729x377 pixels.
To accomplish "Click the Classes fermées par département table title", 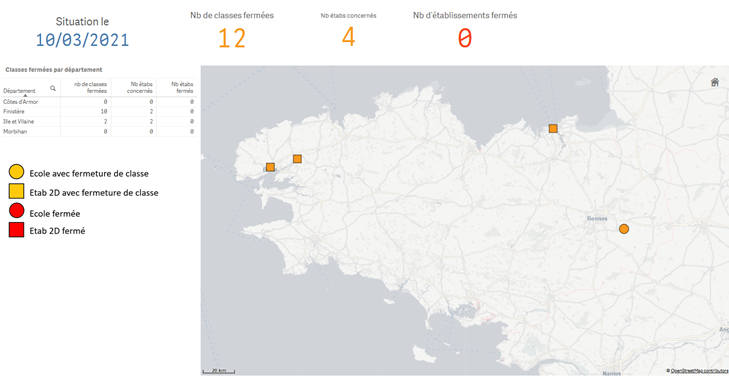I will (x=53, y=70).
